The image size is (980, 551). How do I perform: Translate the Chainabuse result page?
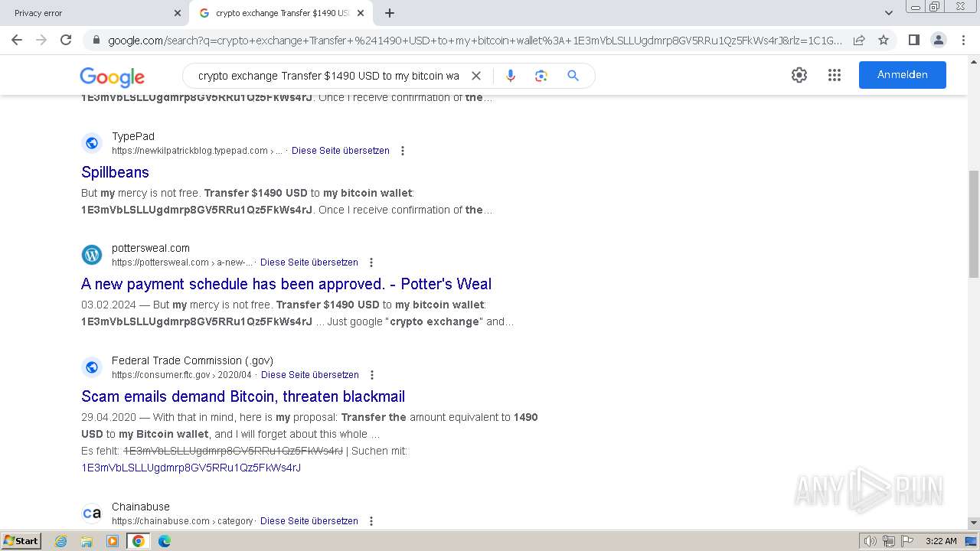(x=309, y=521)
